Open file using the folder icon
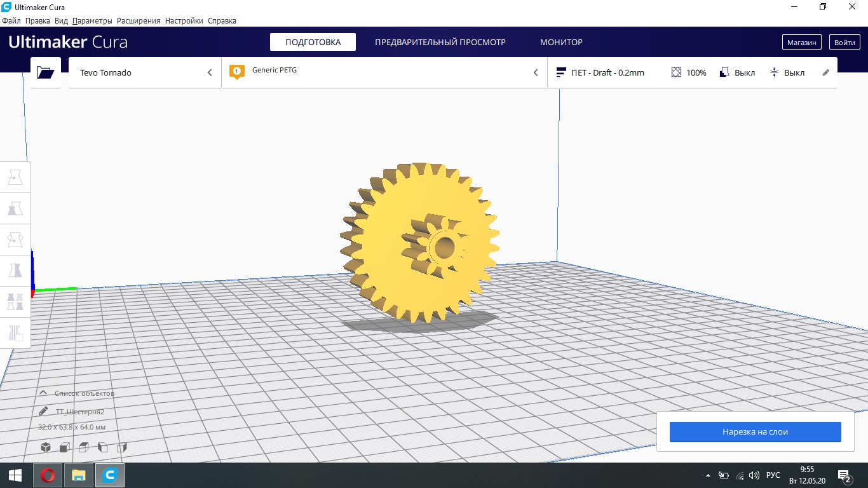 coord(45,72)
